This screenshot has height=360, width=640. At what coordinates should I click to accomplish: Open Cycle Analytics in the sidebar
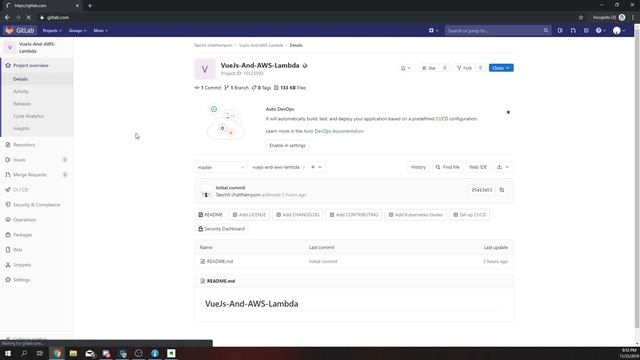29,116
